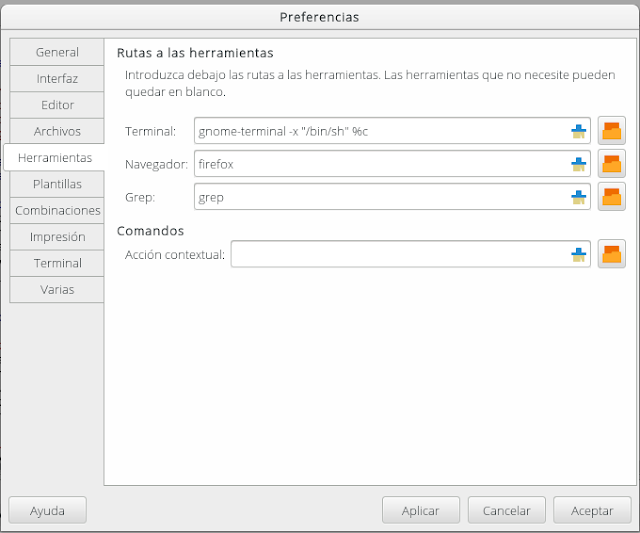This screenshot has height=533, width=640.
Task: Browse for the Terminal executable
Action: point(611,131)
